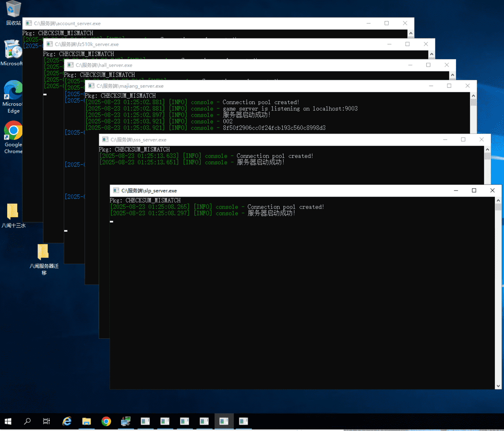Close the slp_server.exe window
Image resolution: width=504 pixels, height=431 pixels.
tap(492, 191)
